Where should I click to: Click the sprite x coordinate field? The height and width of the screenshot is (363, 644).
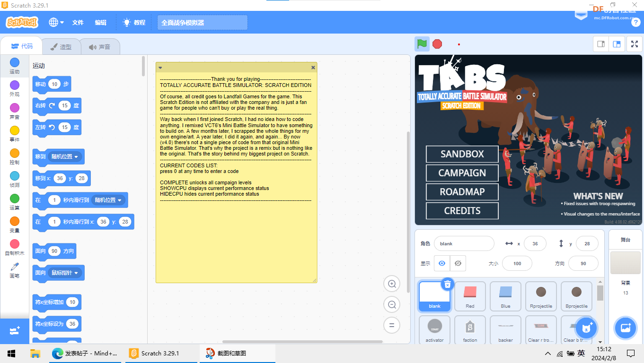click(x=535, y=243)
